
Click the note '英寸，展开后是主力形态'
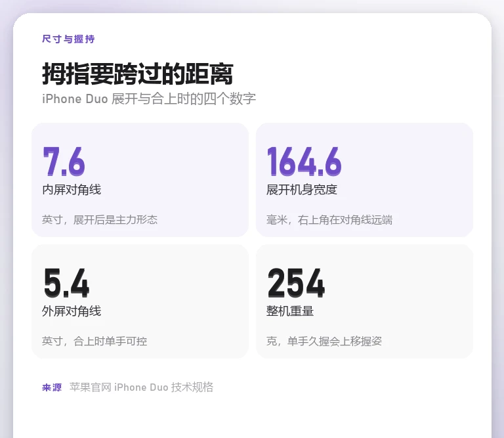point(100,219)
